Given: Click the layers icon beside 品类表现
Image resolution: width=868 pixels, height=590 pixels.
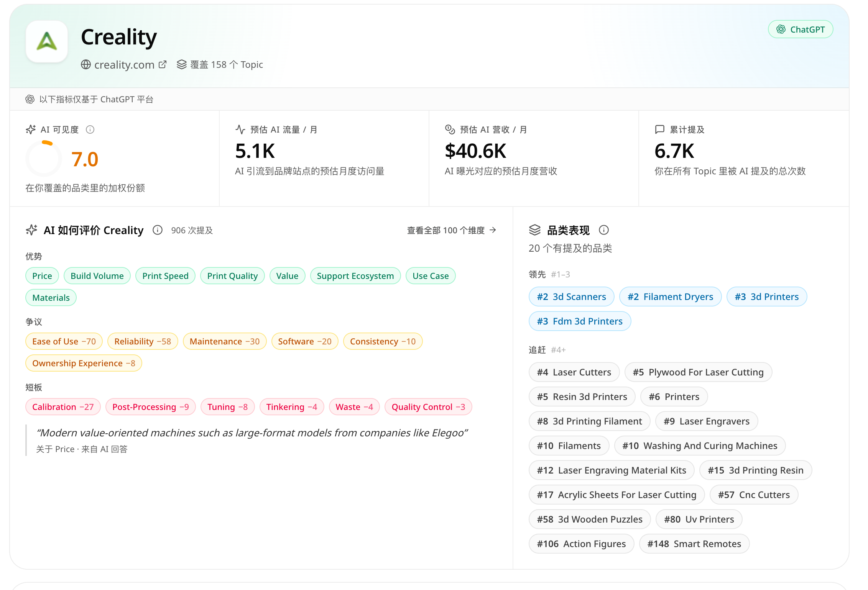Looking at the screenshot, I should coord(535,230).
